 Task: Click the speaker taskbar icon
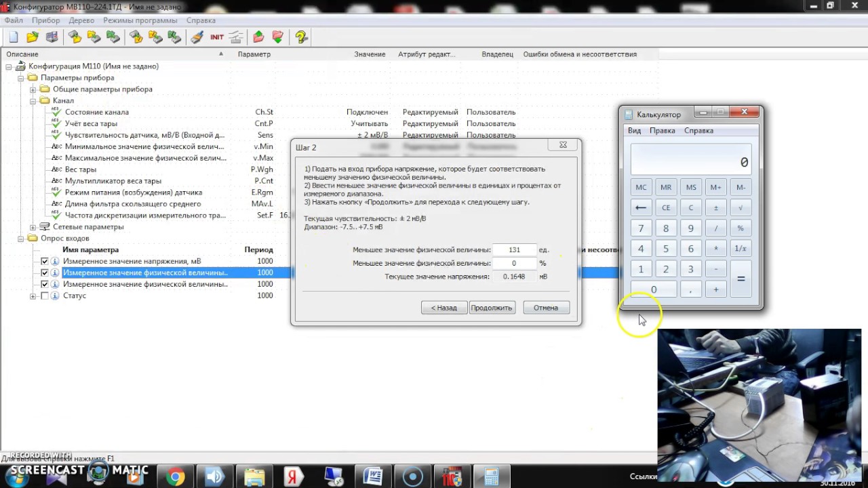(214, 477)
